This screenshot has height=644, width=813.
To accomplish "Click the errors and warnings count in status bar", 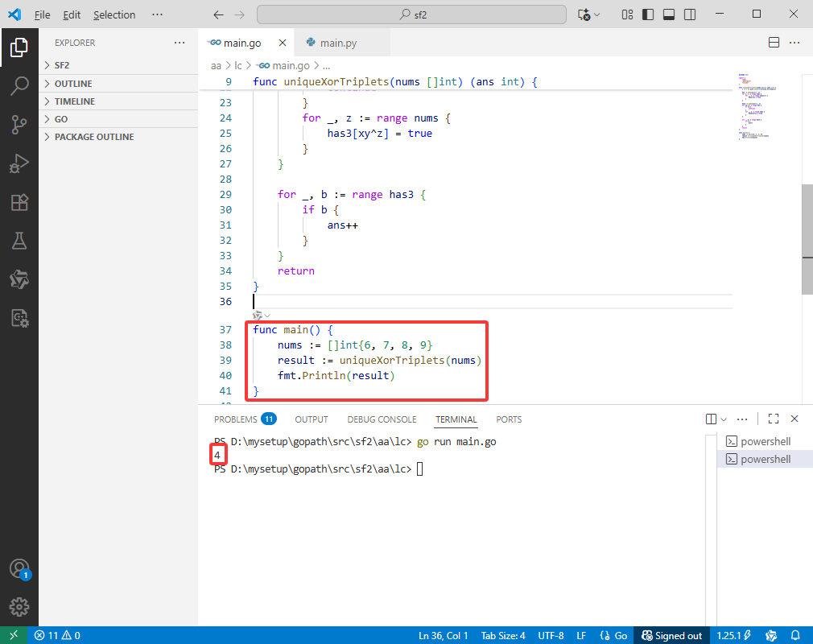I will pyautogui.click(x=57, y=635).
